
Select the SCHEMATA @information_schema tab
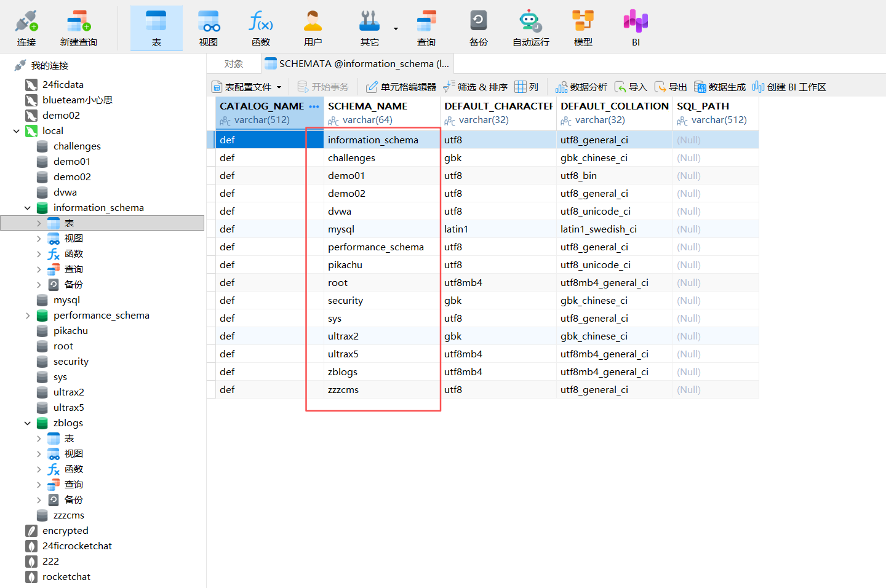pyautogui.click(x=357, y=64)
